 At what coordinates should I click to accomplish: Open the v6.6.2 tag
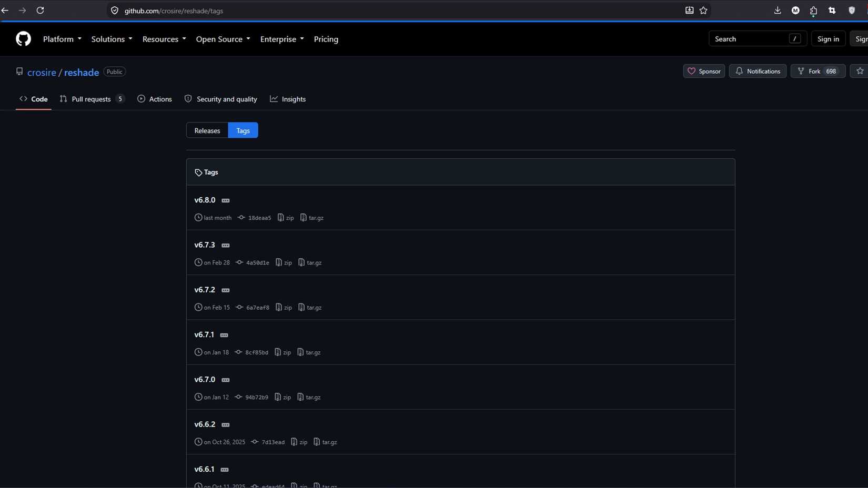pyautogui.click(x=205, y=424)
